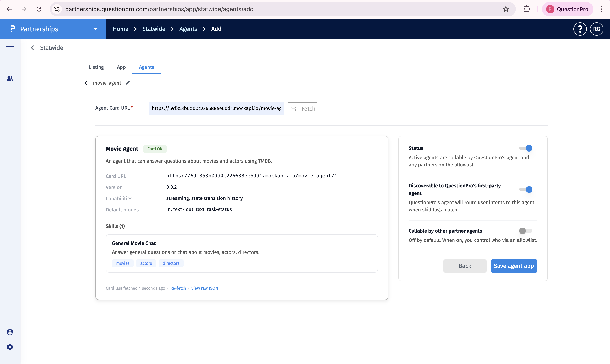Click into the Agent Card URL field
Viewport: 610px width, 364px height.
216,108
